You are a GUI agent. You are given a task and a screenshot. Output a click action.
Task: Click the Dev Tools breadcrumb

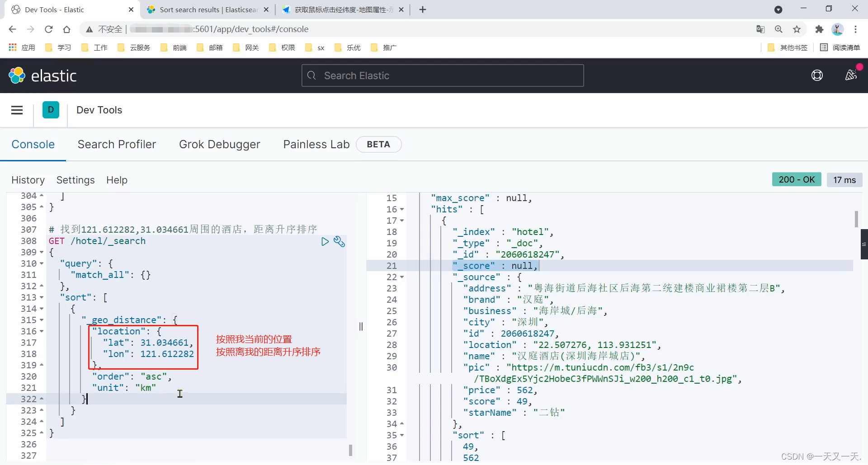tap(99, 110)
